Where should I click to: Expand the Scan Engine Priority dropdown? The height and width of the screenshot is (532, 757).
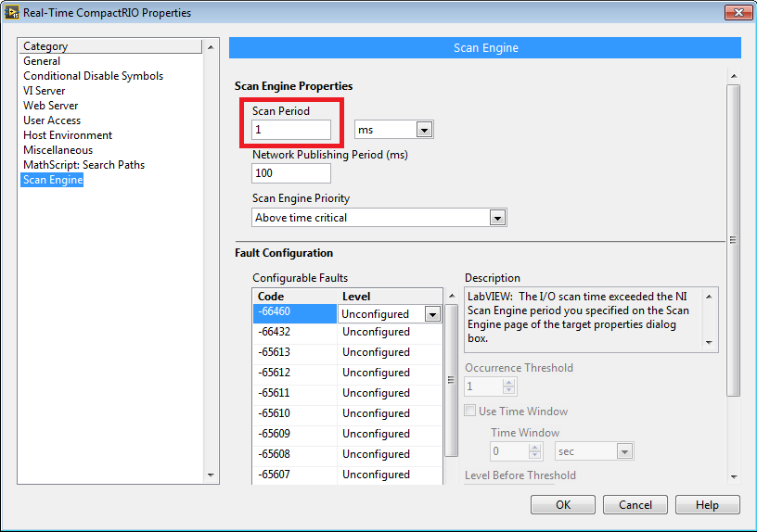click(x=497, y=218)
